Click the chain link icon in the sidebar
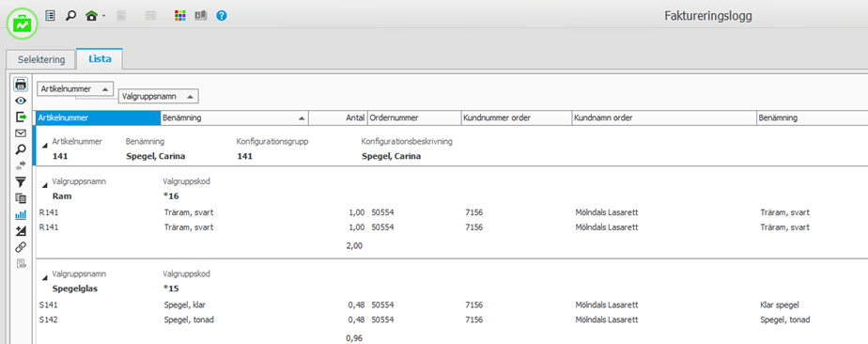Viewport: 868px width, 344px height. [21, 246]
